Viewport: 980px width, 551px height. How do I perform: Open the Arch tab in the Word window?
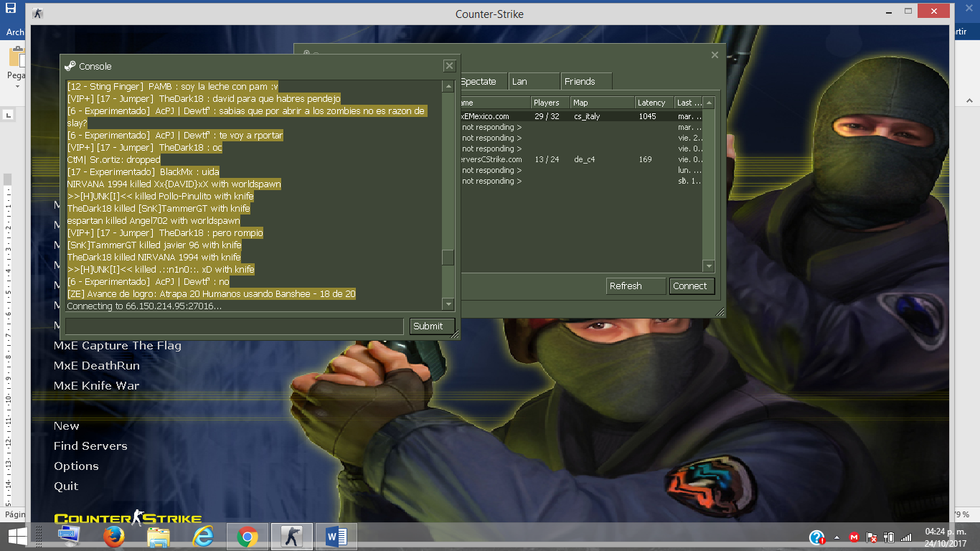[x=15, y=32]
